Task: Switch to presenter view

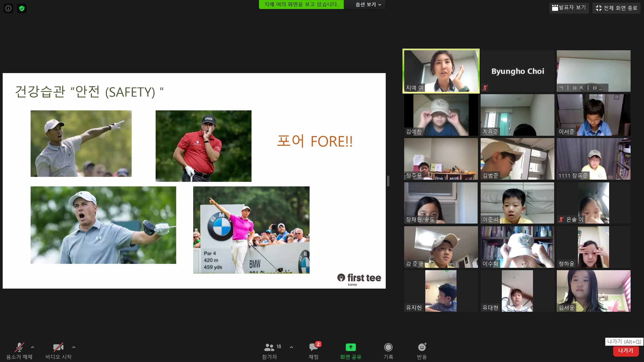Action: 569,8
